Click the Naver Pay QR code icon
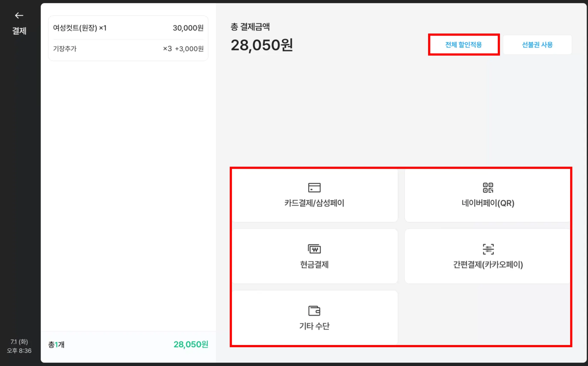Image resolution: width=588 pixels, height=366 pixels. 488,188
